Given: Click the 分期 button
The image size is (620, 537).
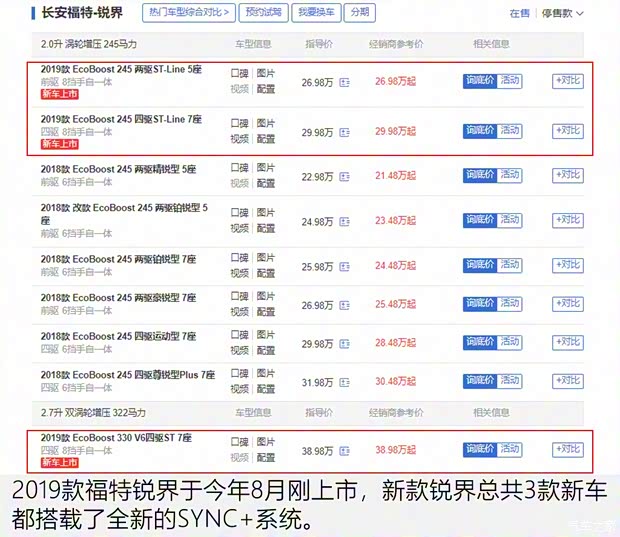Looking at the screenshot, I should coord(359,13).
